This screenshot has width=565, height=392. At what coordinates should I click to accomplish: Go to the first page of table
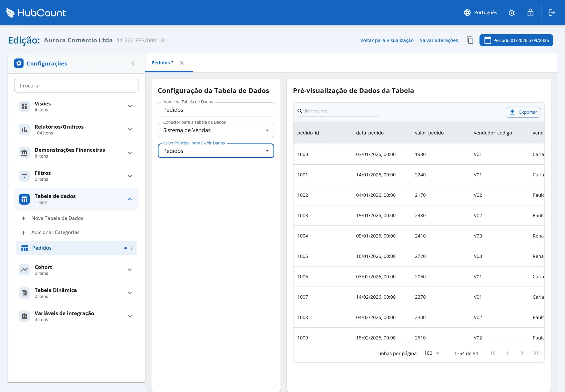point(493,353)
